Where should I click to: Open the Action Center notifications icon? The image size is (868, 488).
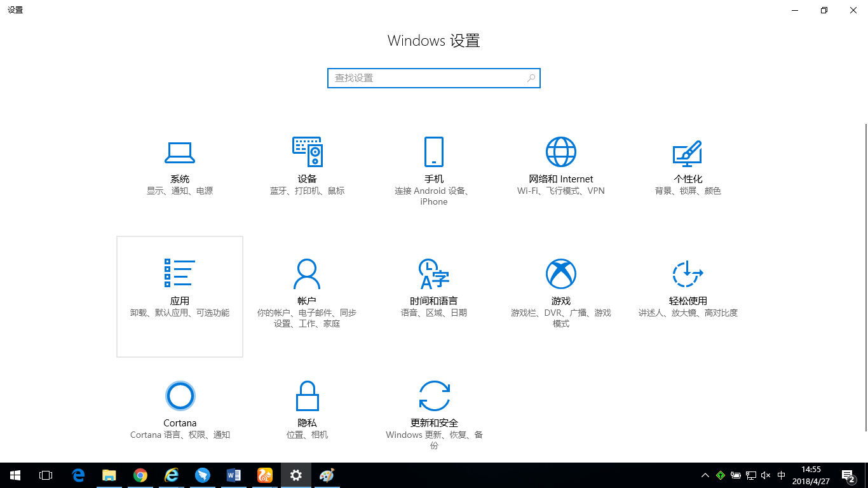click(x=848, y=475)
